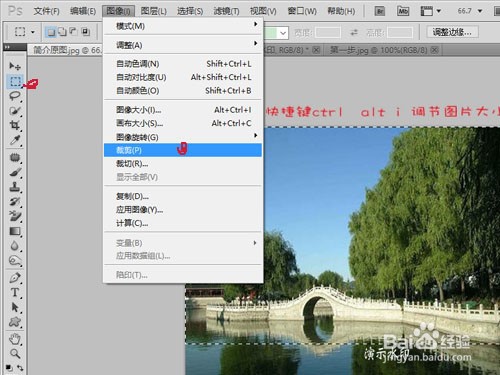Select the Crop tool
This screenshot has width=500, height=375.
15,125
